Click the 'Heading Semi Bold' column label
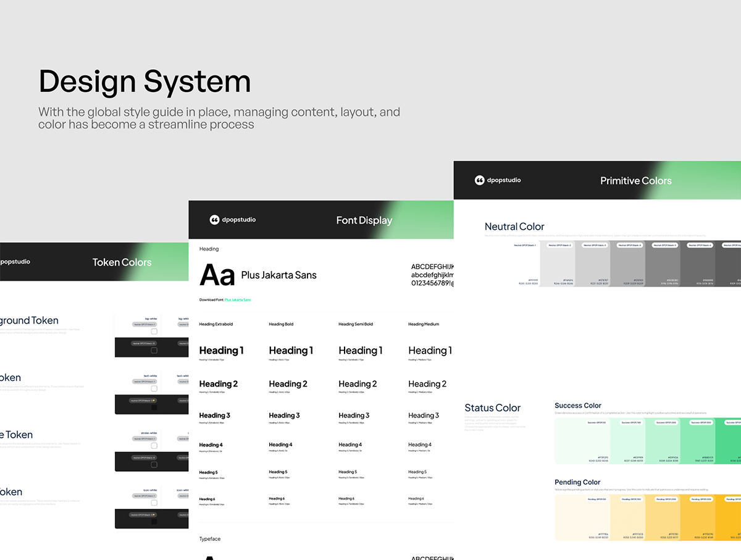741x560 pixels. coord(356,324)
